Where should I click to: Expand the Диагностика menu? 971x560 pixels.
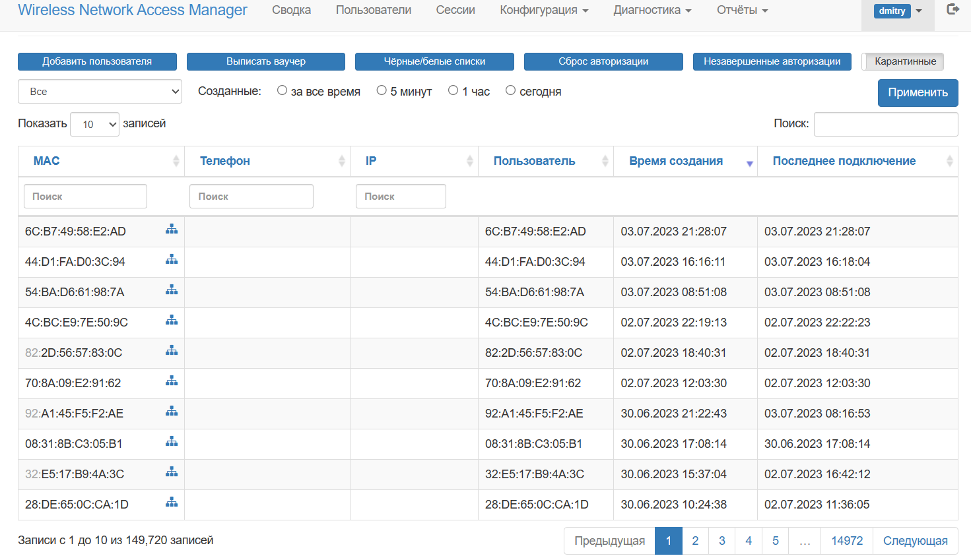pyautogui.click(x=652, y=11)
